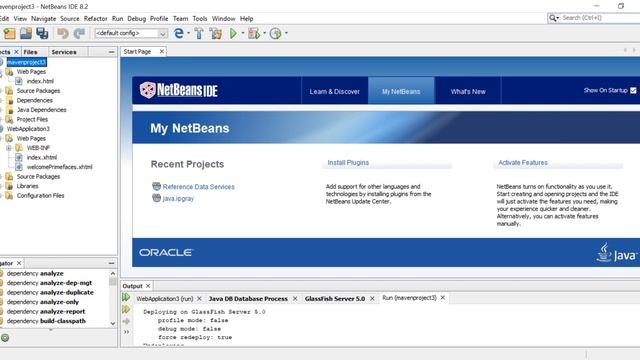
Task: Open the Learn & Discover tab
Action: coord(334,91)
